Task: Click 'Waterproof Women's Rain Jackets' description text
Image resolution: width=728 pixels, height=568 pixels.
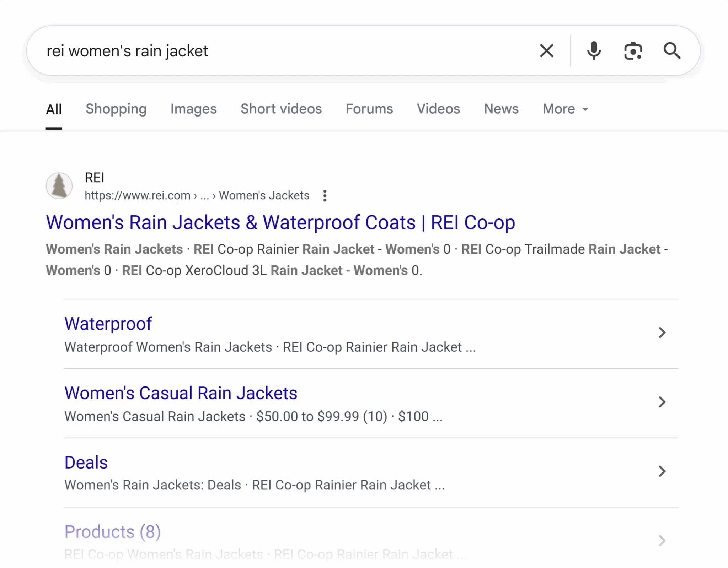Action: [x=168, y=347]
